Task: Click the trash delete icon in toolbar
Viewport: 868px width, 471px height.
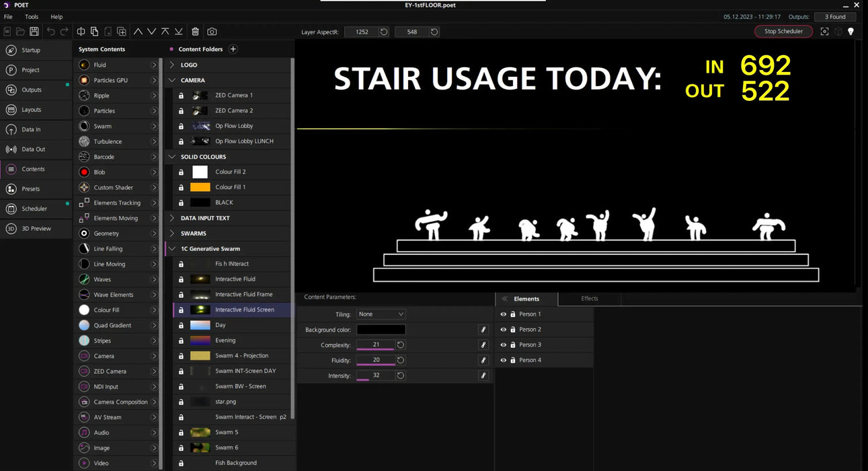Action: [x=195, y=32]
